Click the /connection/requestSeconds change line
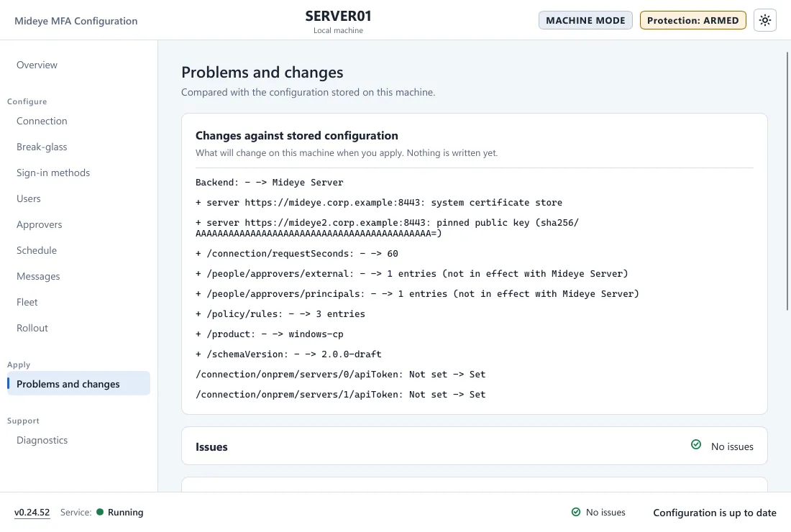This screenshot has height=532, width=791. 296,254
